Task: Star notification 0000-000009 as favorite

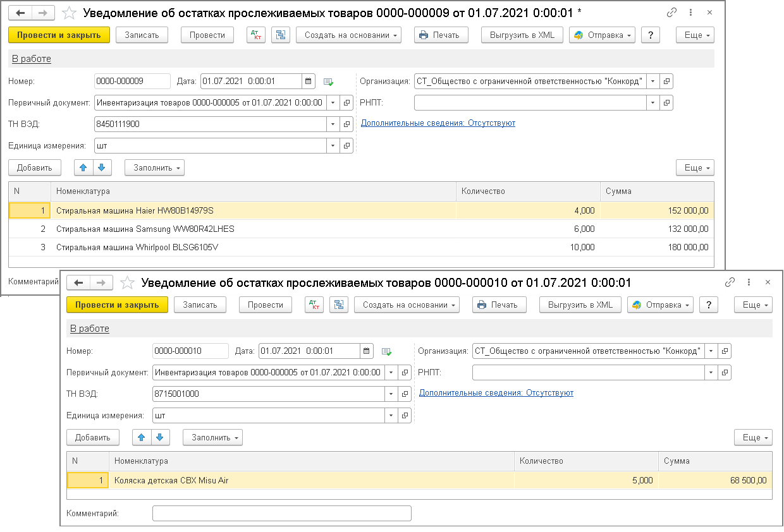Action: pyautogui.click(x=70, y=13)
